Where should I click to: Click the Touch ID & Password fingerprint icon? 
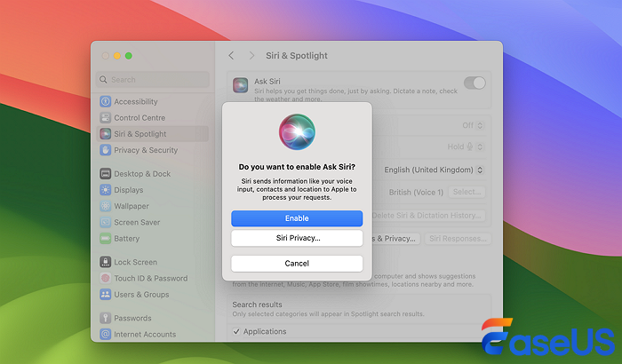105,279
